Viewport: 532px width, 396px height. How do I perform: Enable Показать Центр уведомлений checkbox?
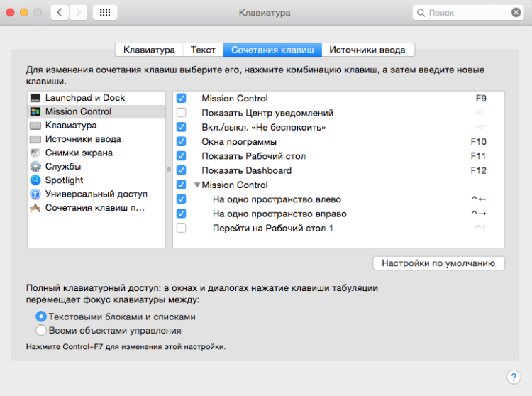181,112
